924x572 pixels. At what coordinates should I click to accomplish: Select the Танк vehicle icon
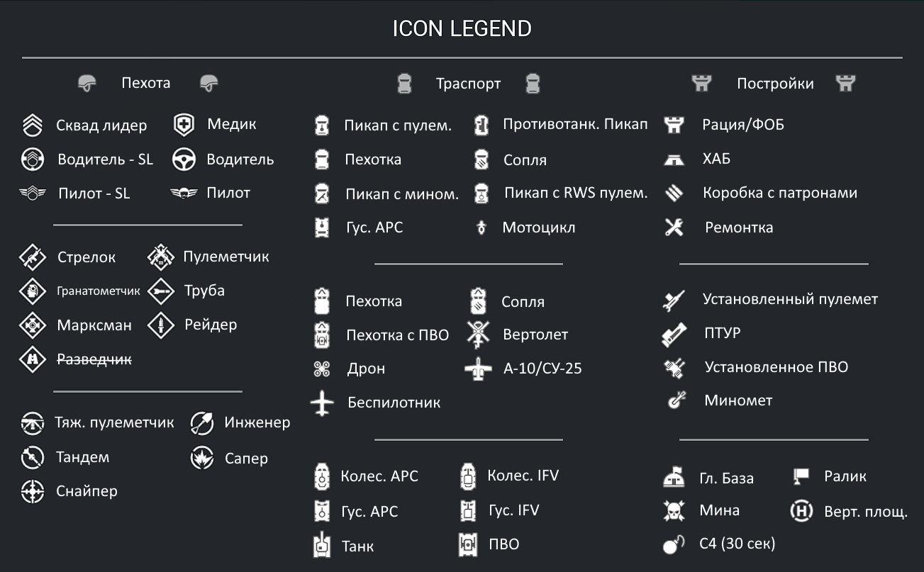[322, 545]
